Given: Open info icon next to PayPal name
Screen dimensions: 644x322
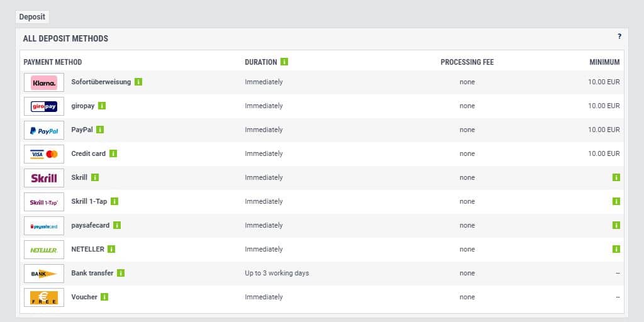Looking at the screenshot, I should [100, 130].
